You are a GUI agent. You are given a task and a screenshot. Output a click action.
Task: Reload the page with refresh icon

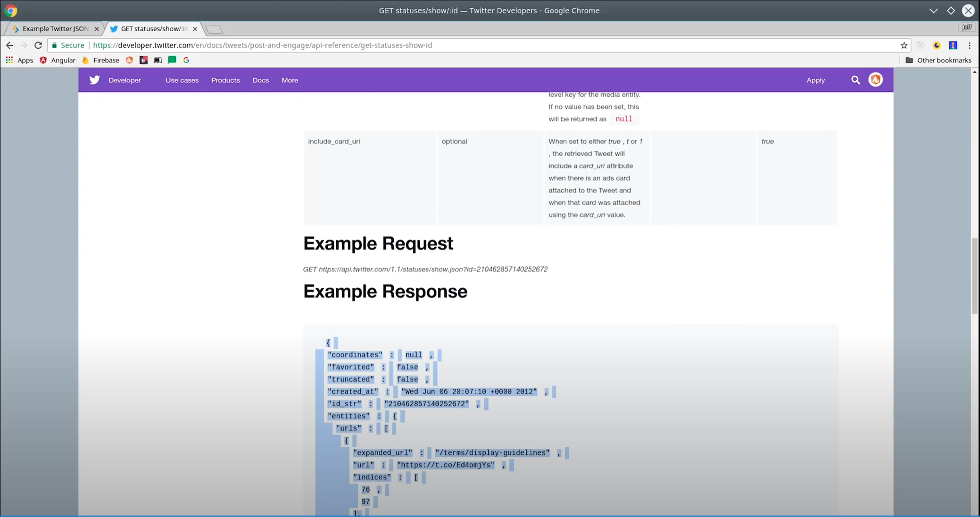pyautogui.click(x=38, y=45)
